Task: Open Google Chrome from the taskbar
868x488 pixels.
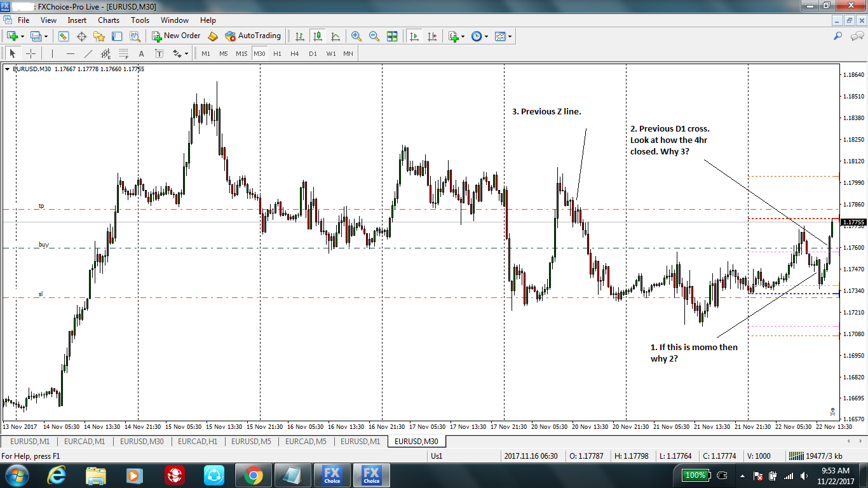Action: point(253,475)
